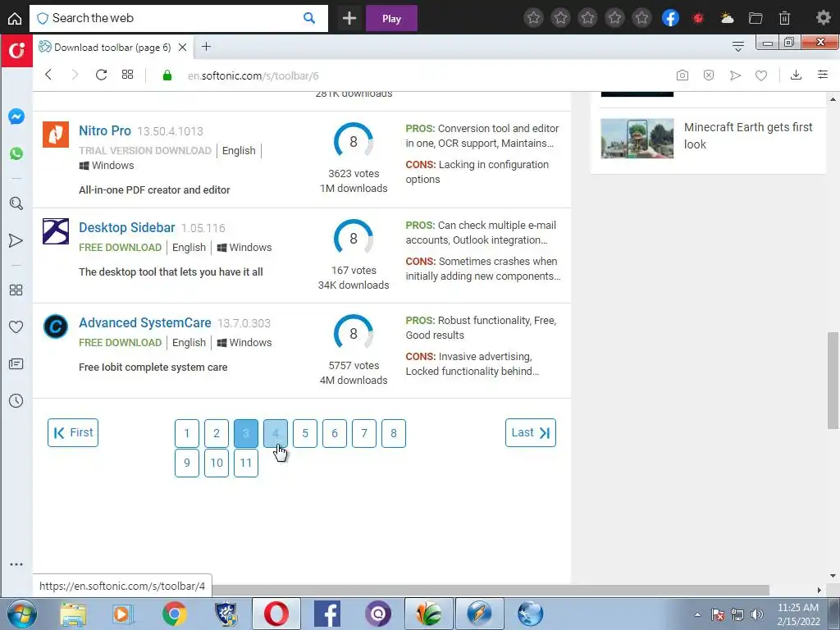840x630 pixels.
Task: Jump to the Last page of results
Action: click(x=531, y=433)
